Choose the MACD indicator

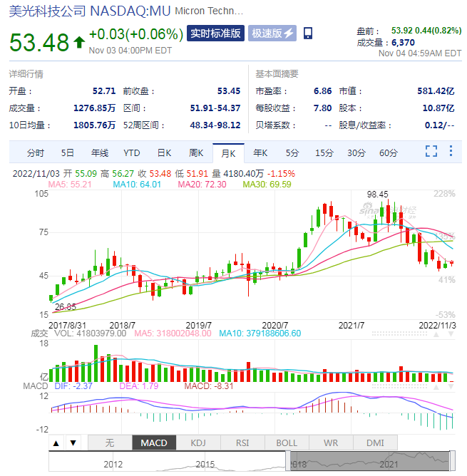(x=154, y=443)
